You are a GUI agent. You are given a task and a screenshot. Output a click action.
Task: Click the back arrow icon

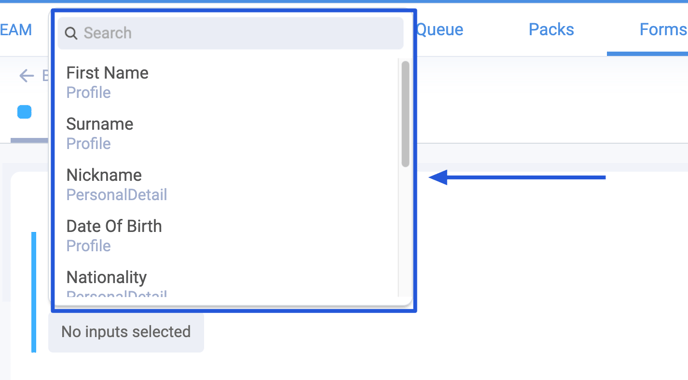tap(26, 76)
